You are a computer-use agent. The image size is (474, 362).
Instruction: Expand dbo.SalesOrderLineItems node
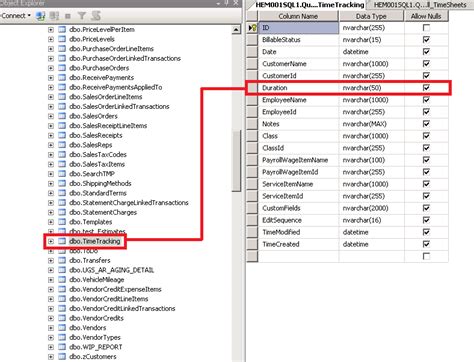(51, 97)
